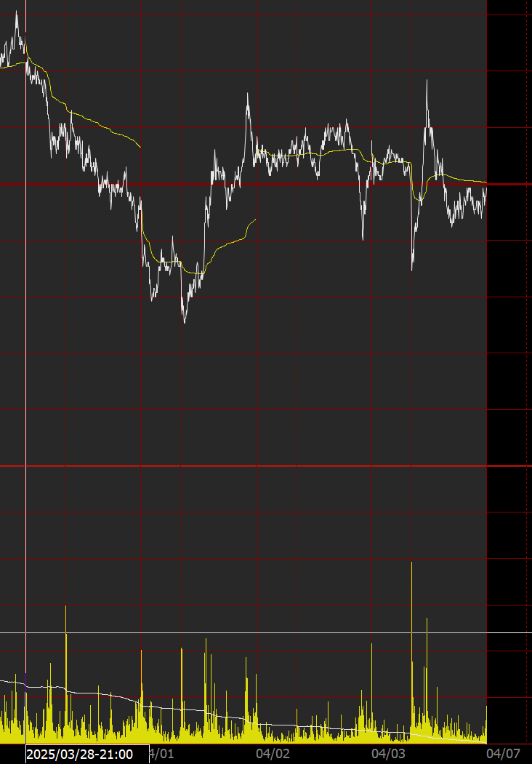Click the price peak just before 04/02 line

pos(248,95)
